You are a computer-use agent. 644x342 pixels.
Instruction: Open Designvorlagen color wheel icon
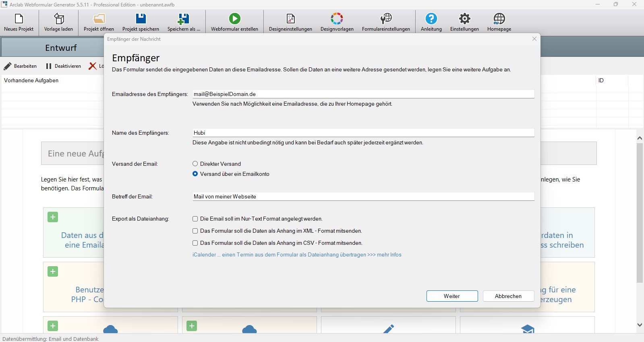[337, 19]
